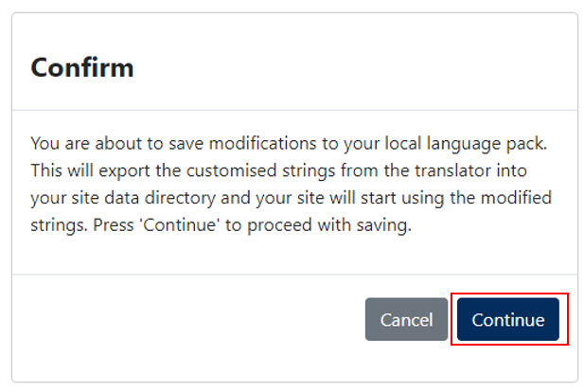Click empty header area right of Confirm title
The height and width of the screenshot is (392, 584).
pyautogui.click(x=354, y=67)
